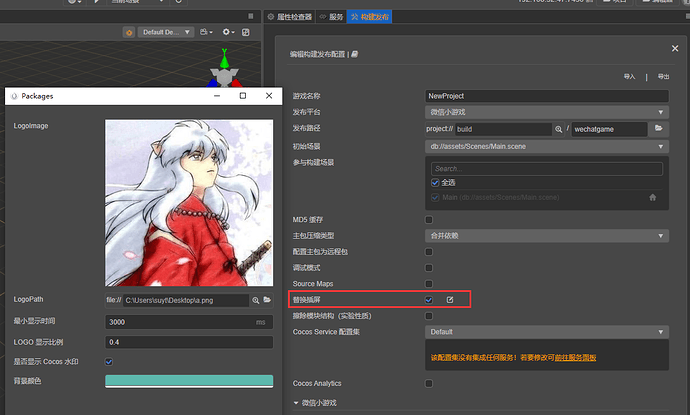This screenshot has height=415, width=690.
Task: Open the 初始场景 dropdown
Action: pos(547,147)
